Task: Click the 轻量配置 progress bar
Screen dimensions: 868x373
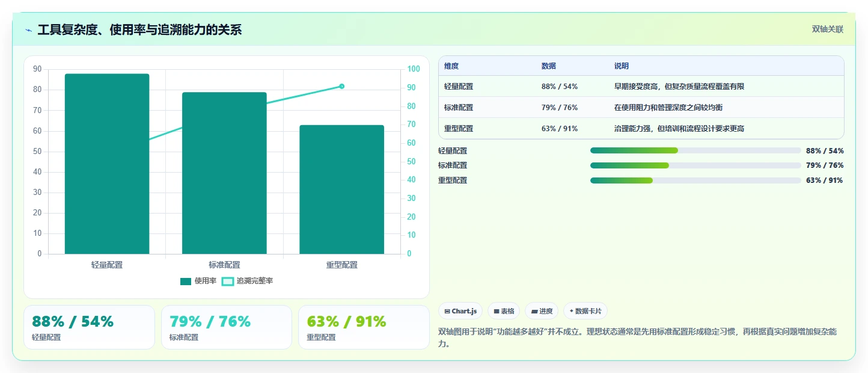Action: 695,150
